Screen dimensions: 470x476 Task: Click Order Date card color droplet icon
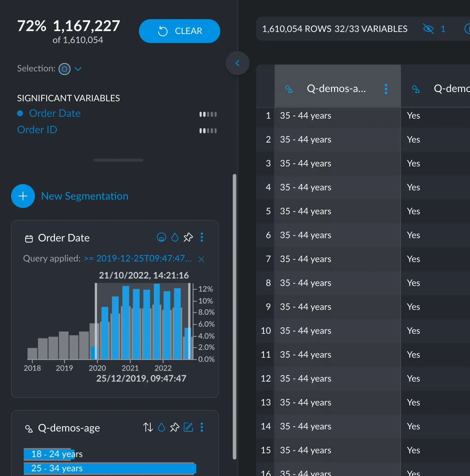point(175,237)
